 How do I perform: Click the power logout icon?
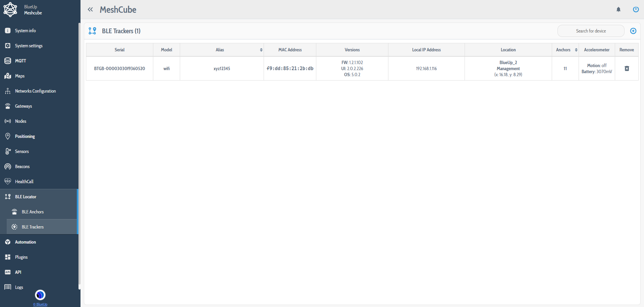(x=636, y=9)
